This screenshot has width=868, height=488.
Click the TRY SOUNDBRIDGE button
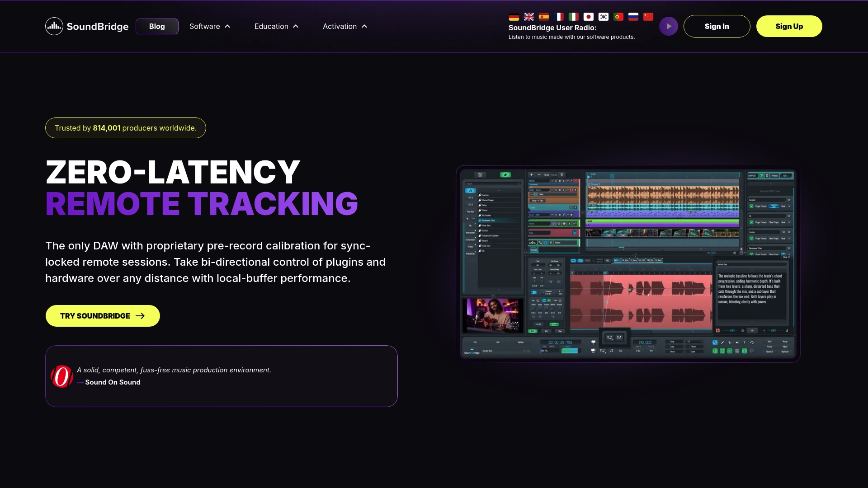coord(103,316)
